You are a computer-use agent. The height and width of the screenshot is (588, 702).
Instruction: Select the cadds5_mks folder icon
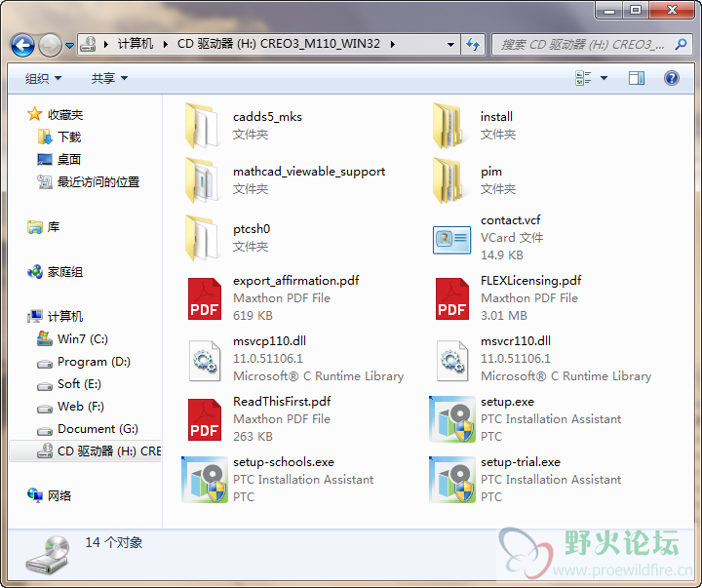(x=203, y=126)
